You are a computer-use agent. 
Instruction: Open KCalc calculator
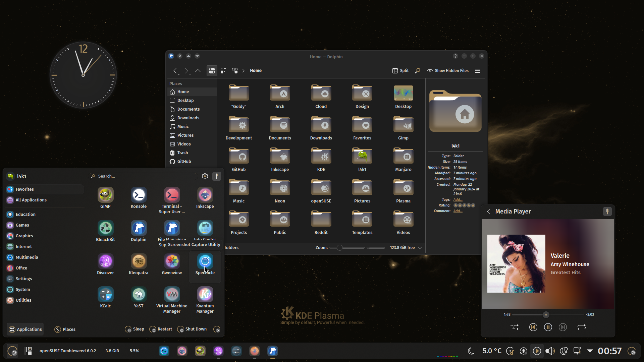105,298
